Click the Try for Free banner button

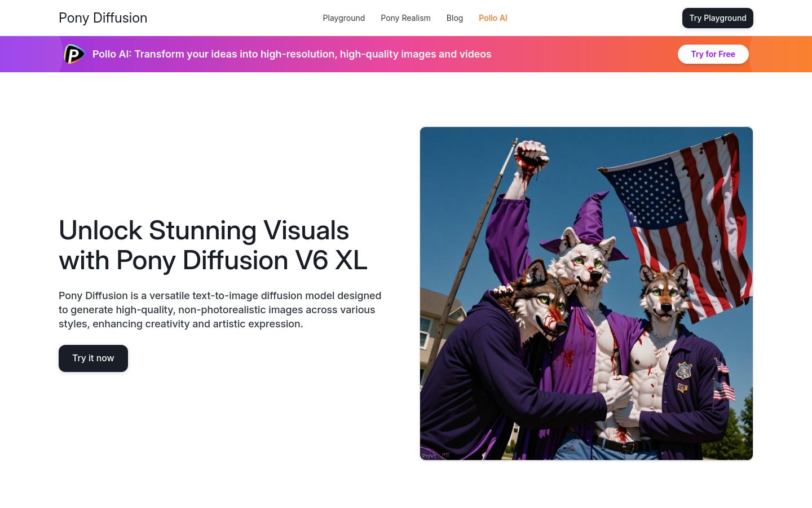click(713, 54)
